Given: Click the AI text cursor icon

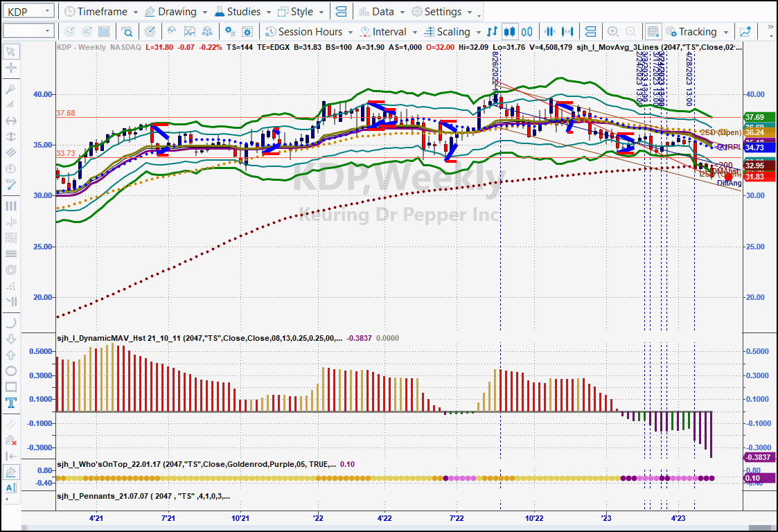Looking at the screenshot, I should pyautogui.click(x=11, y=488).
